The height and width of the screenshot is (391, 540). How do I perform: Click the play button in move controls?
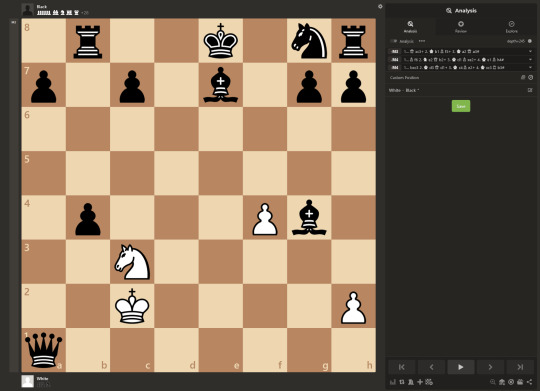click(x=461, y=367)
